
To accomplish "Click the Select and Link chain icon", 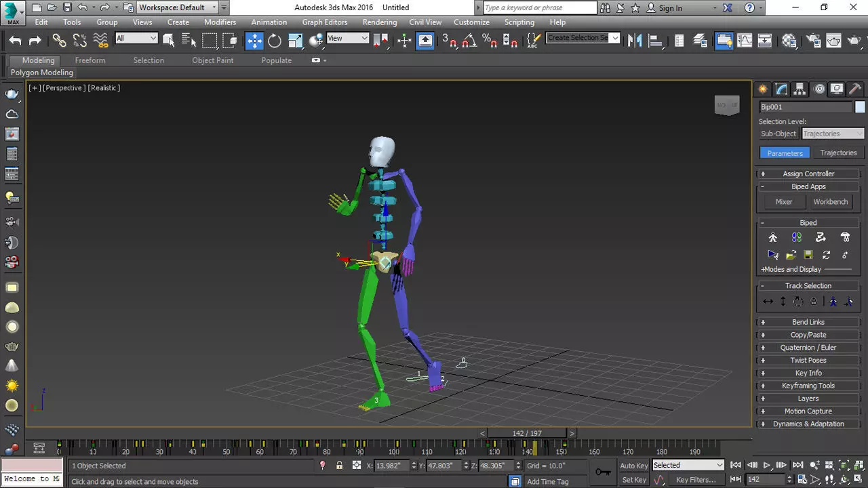I will (60, 41).
